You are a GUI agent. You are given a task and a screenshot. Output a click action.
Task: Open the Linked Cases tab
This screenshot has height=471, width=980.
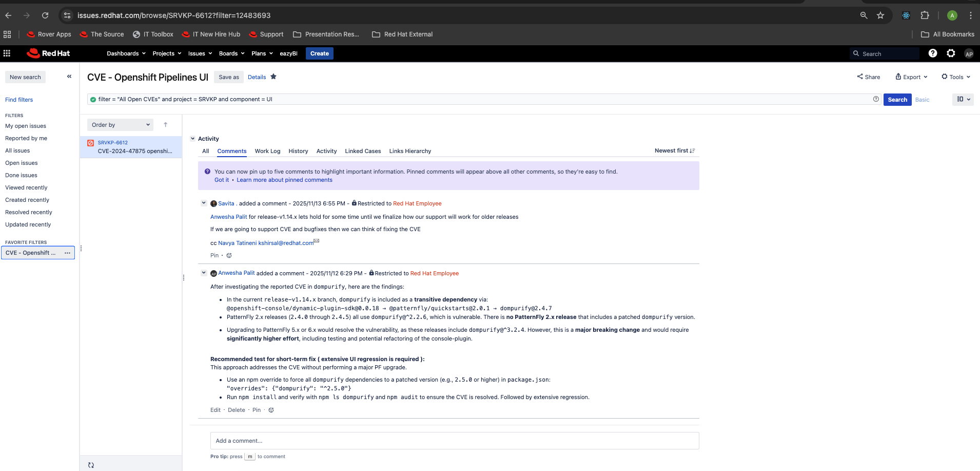tap(363, 151)
